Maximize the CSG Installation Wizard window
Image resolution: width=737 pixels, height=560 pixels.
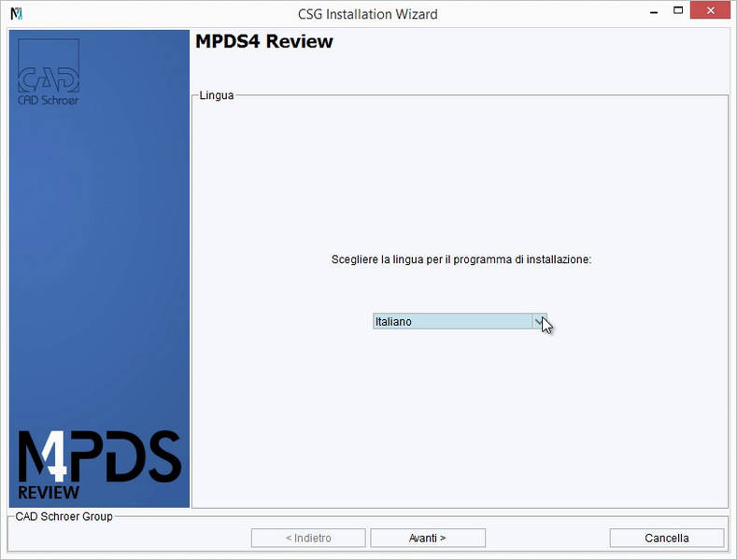pyautogui.click(x=678, y=10)
